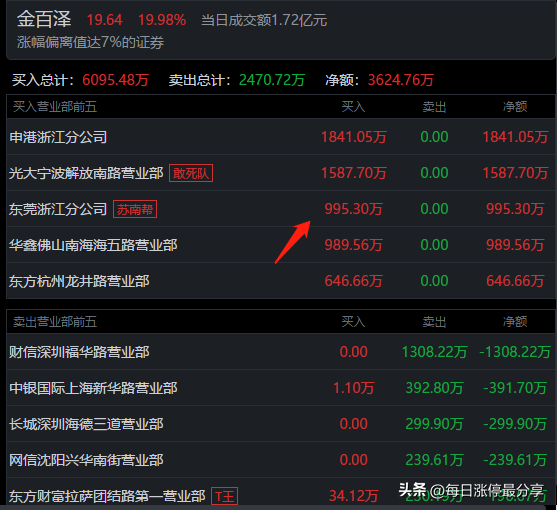Click buy total value 6095.48万

point(115,80)
